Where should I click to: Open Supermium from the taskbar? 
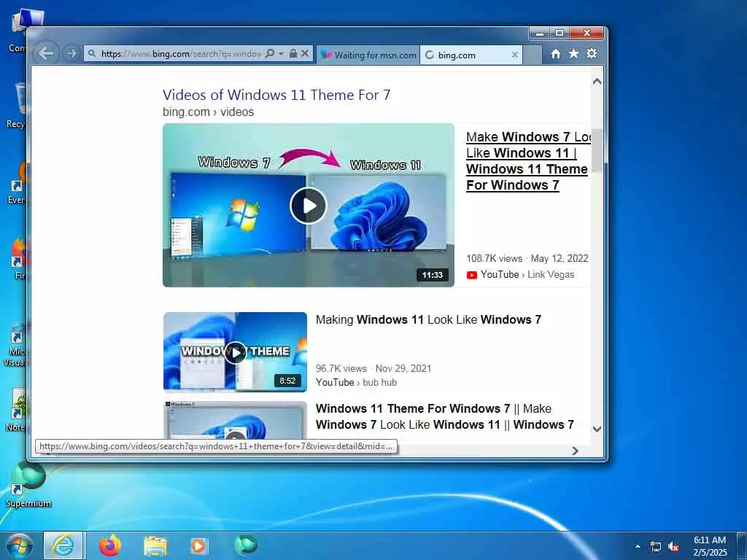(x=246, y=545)
